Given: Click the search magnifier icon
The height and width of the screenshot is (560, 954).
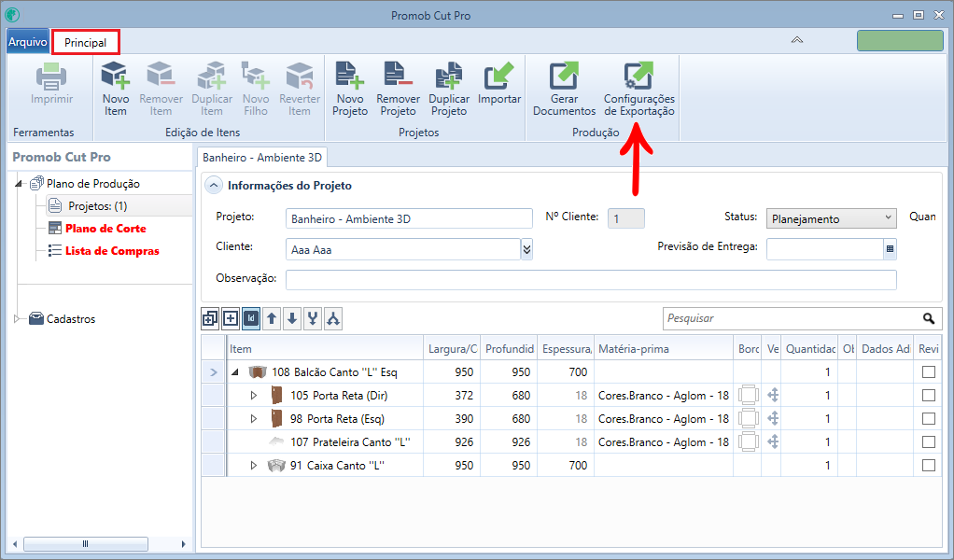Looking at the screenshot, I should (929, 318).
